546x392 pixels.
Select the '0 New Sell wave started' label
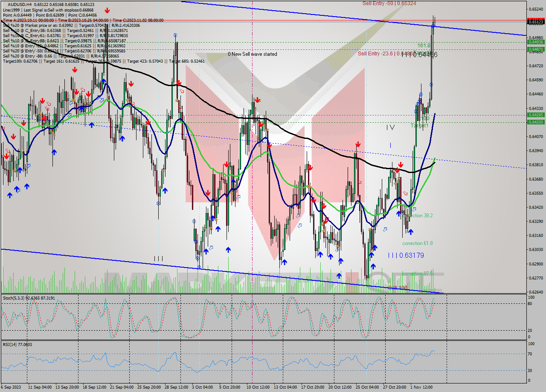tap(252, 54)
